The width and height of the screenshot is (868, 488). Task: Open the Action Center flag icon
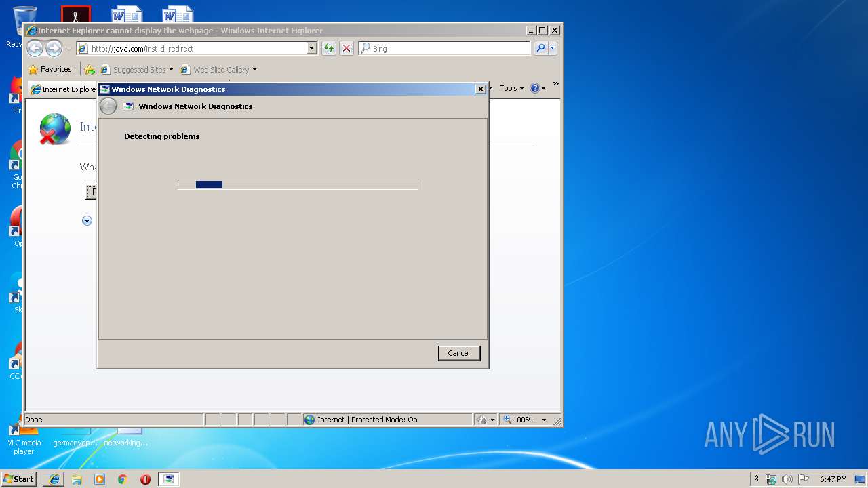click(804, 479)
